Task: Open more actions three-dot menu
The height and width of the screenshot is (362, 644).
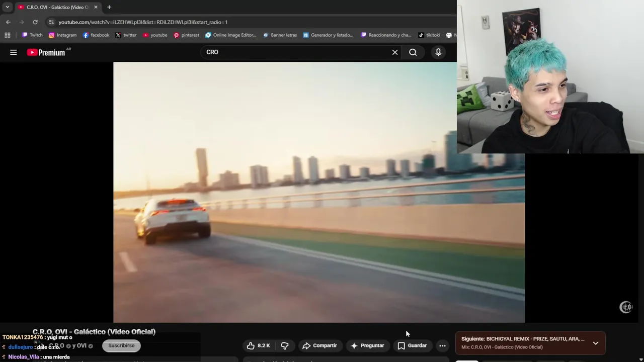Action: [442, 345]
